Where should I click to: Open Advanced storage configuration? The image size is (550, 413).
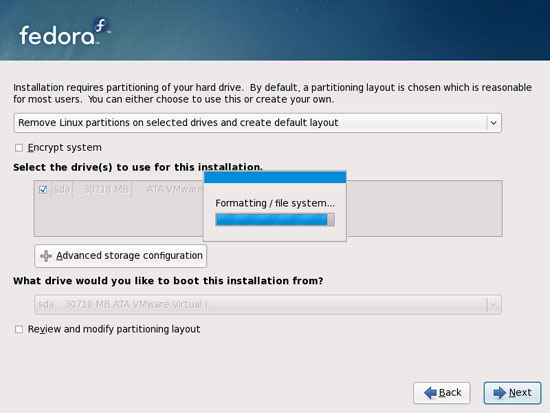point(121,256)
